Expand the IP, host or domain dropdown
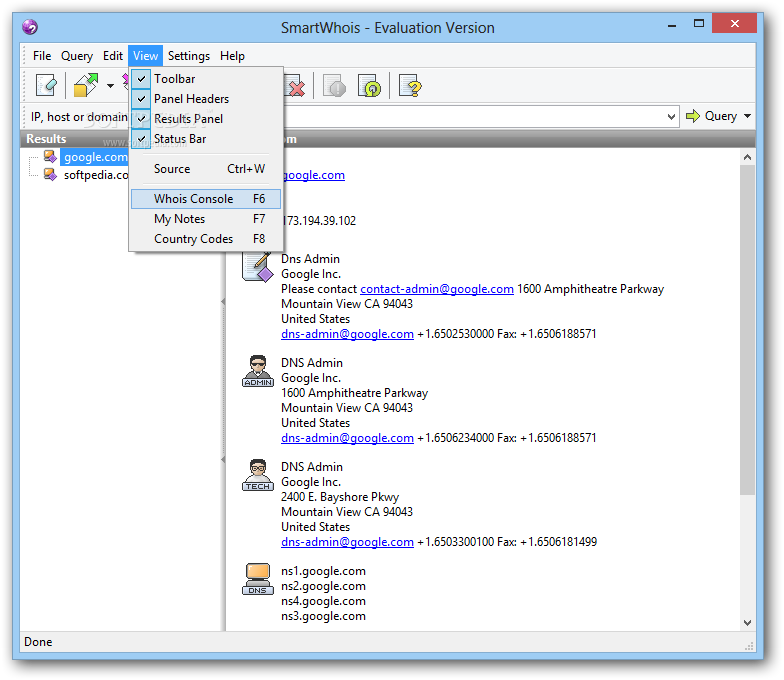Image resolution: width=784 pixels, height=680 pixels. pos(671,116)
